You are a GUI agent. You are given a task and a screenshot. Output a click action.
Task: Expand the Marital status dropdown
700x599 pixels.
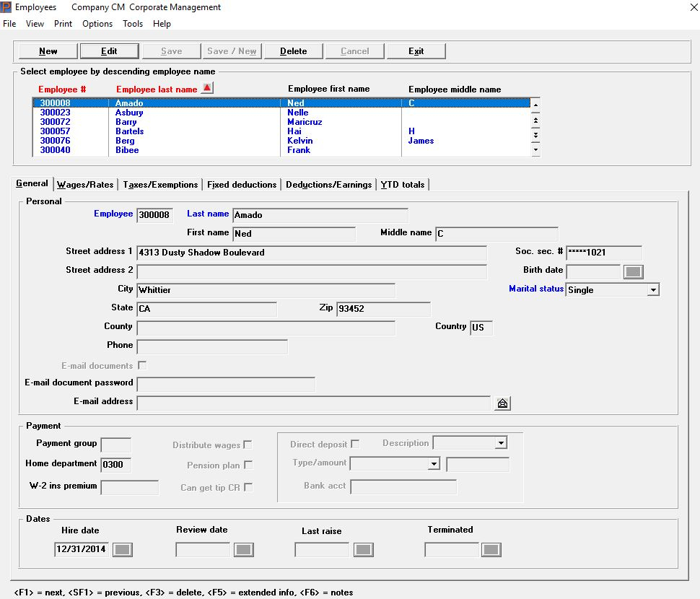[x=652, y=290]
